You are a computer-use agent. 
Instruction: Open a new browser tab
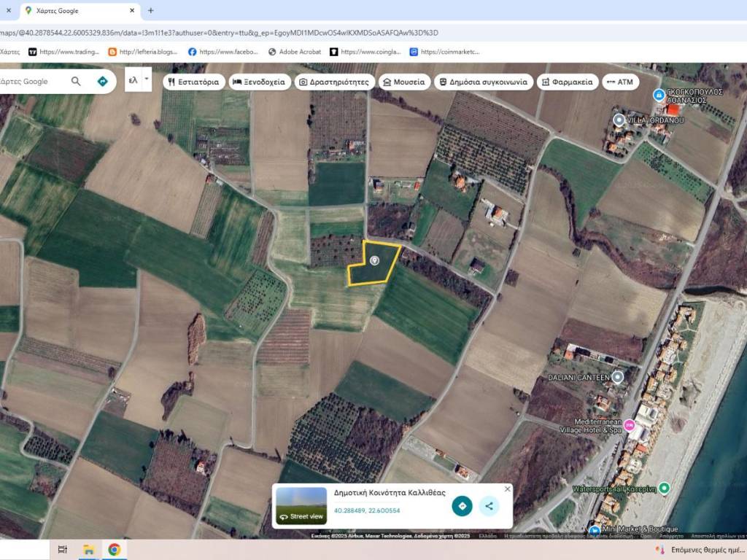151,11
